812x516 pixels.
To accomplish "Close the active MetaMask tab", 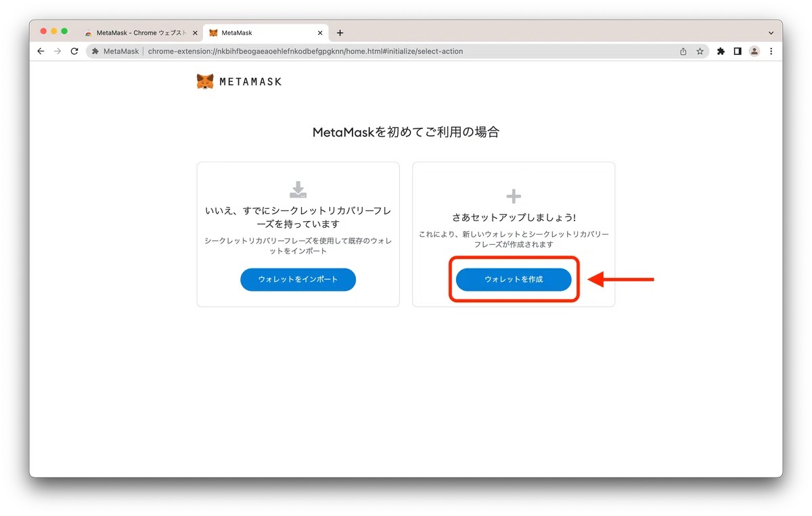I will coord(320,33).
